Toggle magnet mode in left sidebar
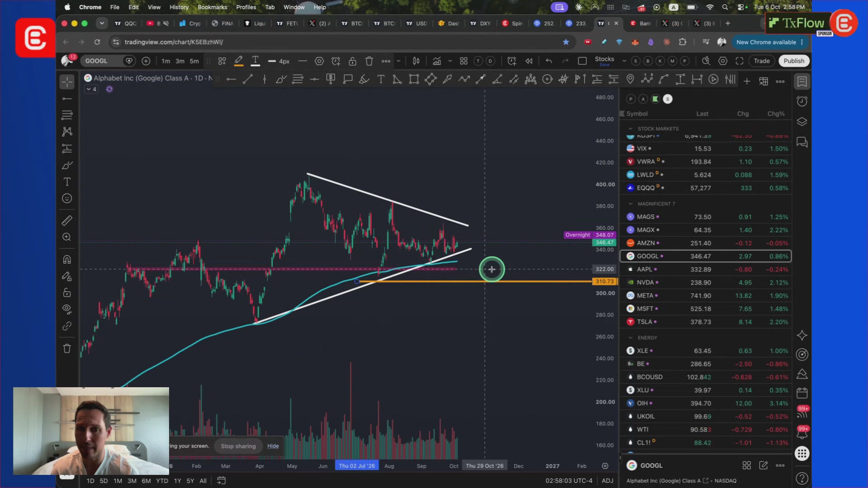The width and height of the screenshot is (868, 488). point(67,259)
